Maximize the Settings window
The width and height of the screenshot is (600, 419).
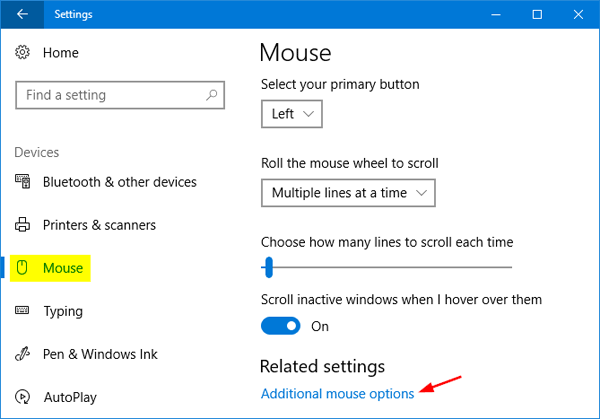click(x=537, y=15)
